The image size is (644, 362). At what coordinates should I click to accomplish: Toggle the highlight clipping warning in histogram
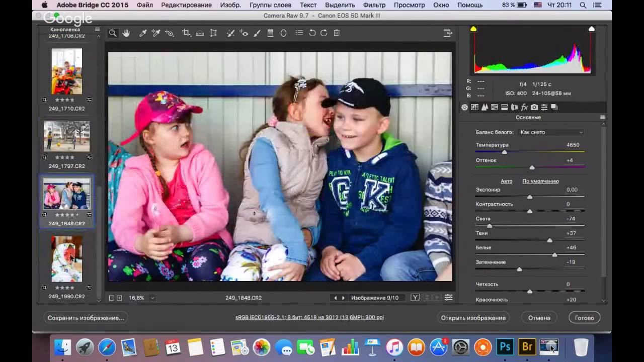point(592,29)
